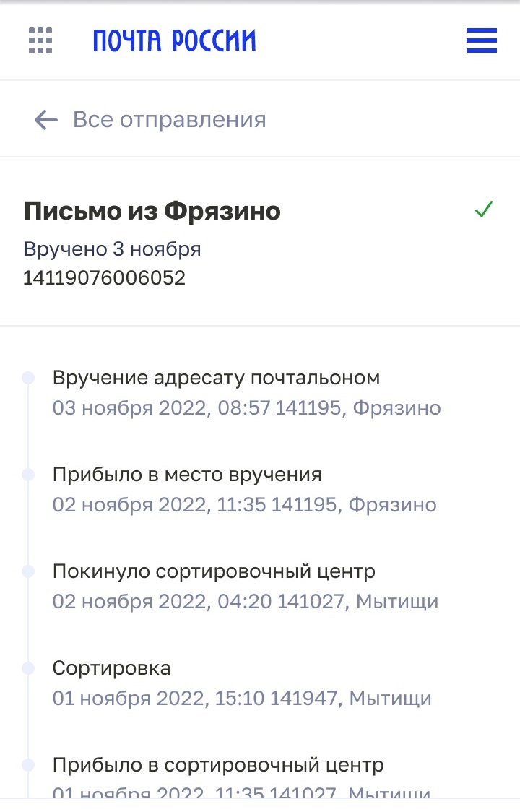
Task: Select the Вручение адресату почтальоном event
Action: tap(216, 377)
